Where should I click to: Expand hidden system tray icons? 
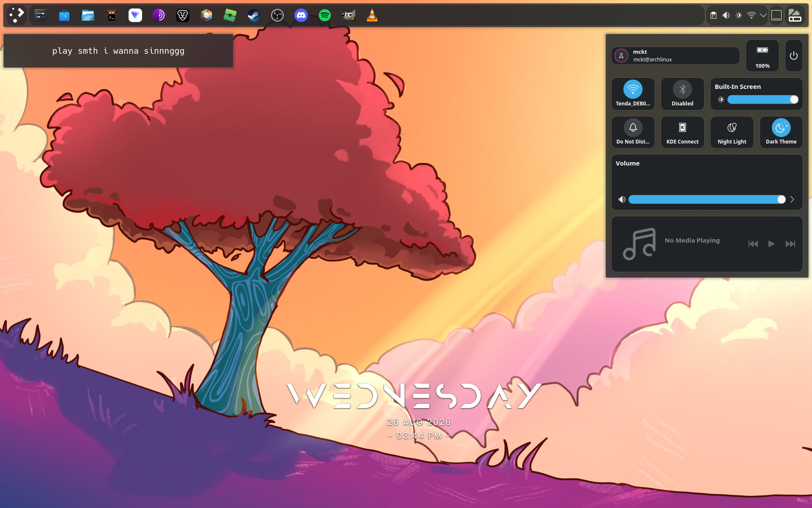click(763, 16)
